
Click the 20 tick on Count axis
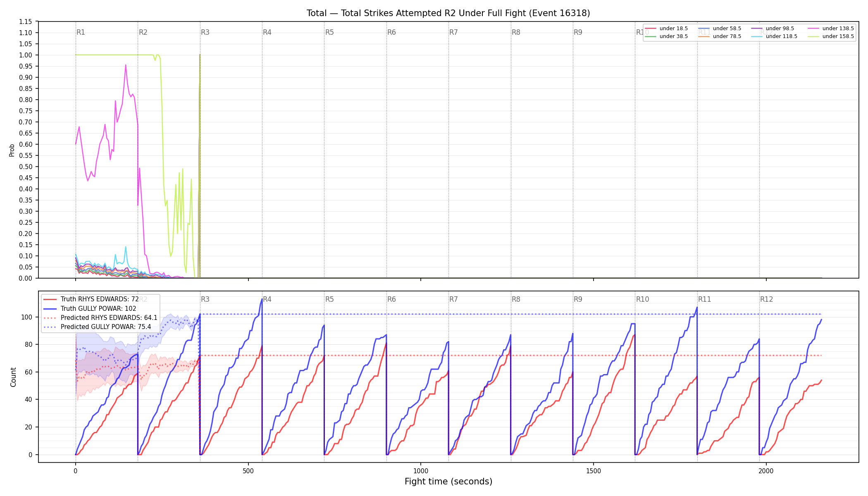29,427
